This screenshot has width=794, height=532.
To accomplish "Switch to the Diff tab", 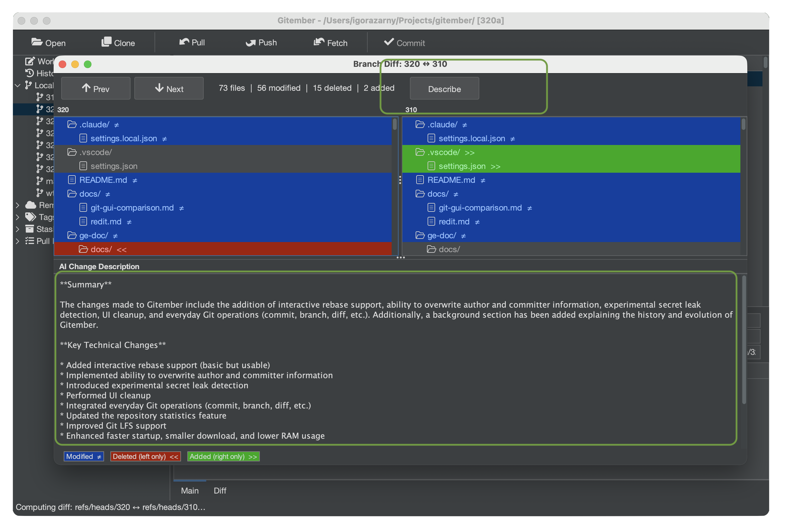I will click(220, 490).
